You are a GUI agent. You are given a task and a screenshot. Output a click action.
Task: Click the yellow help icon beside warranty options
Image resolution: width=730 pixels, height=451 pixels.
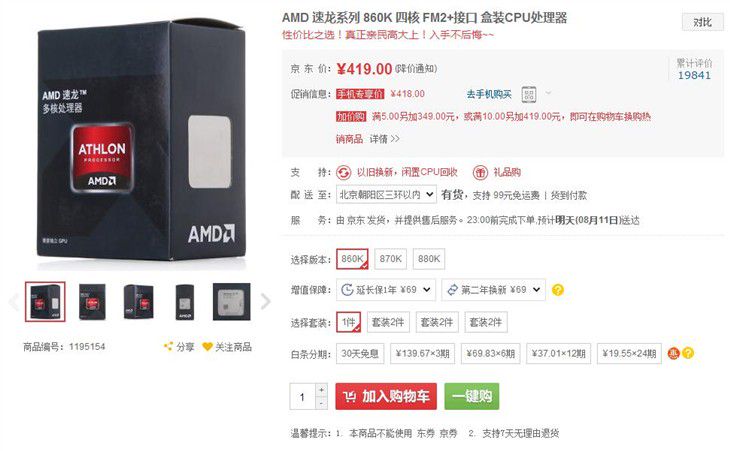[x=557, y=290]
